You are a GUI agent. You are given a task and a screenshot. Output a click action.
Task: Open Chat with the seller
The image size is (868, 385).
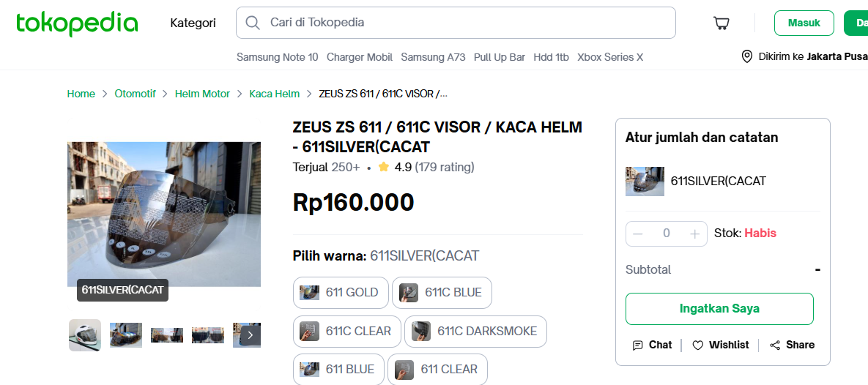click(x=652, y=345)
